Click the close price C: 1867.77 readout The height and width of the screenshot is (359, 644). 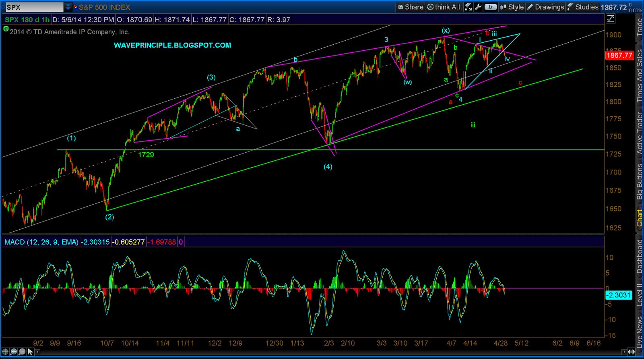point(247,19)
